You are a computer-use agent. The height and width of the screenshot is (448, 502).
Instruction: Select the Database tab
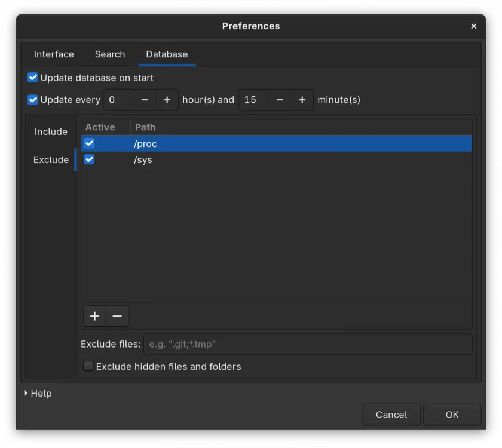point(167,54)
